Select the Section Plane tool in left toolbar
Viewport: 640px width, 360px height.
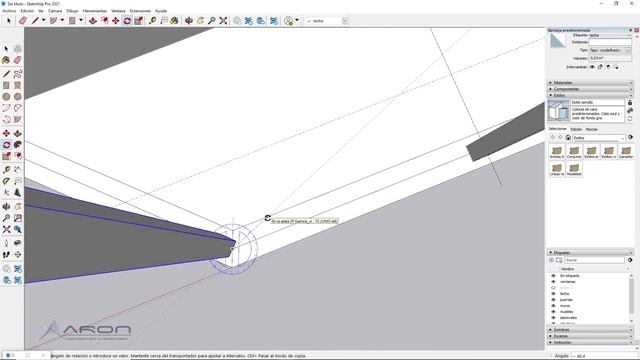[x=18, y=254]
